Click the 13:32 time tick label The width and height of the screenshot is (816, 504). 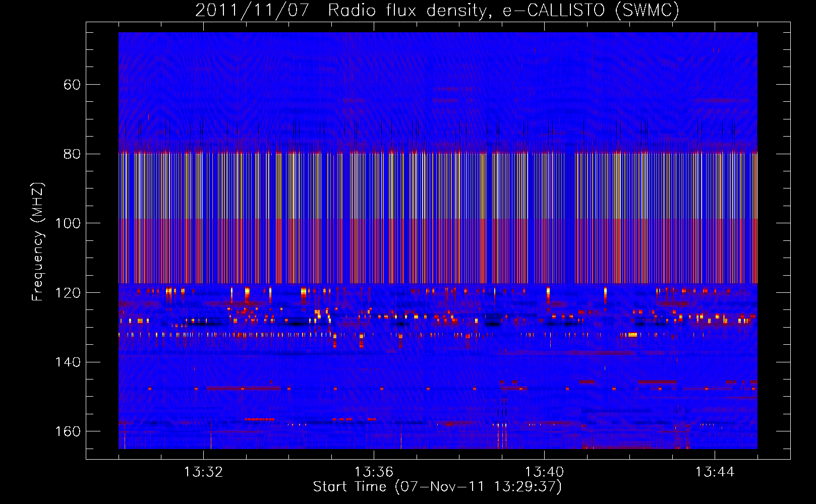(203, 472)
